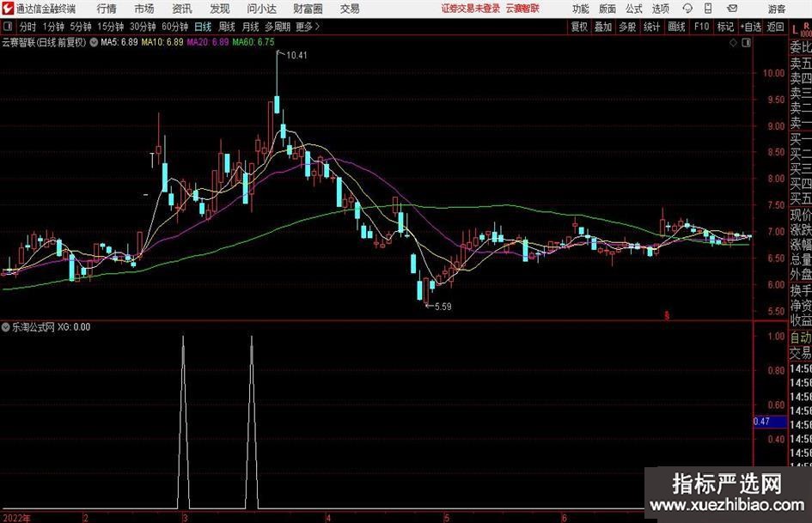Click the red 云赛智联 stock name link
The height and width of the screenshot is (523, 812).
click(x=522, y=9)
